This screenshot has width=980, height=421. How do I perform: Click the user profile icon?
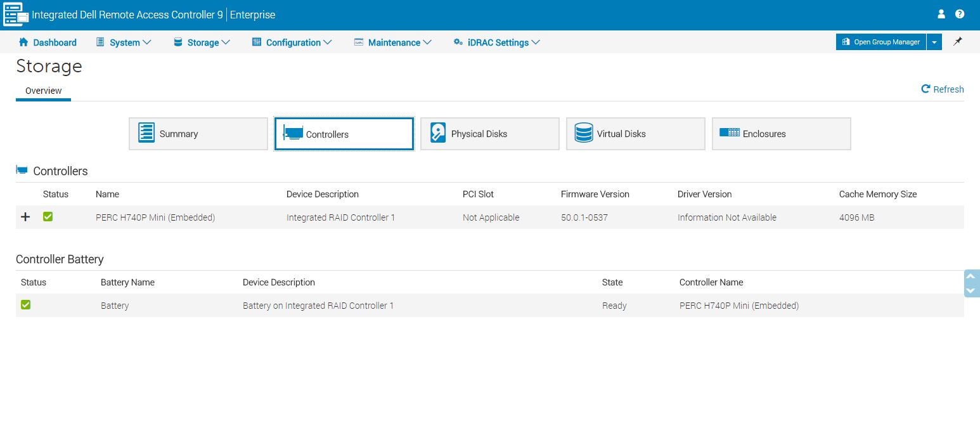[941, 14]
